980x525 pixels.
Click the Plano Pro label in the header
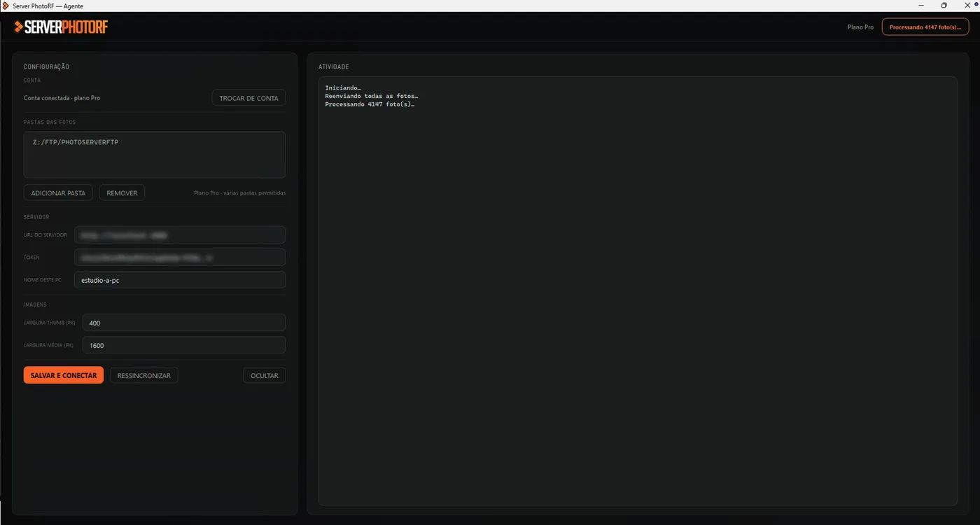(x=860, y=27)
